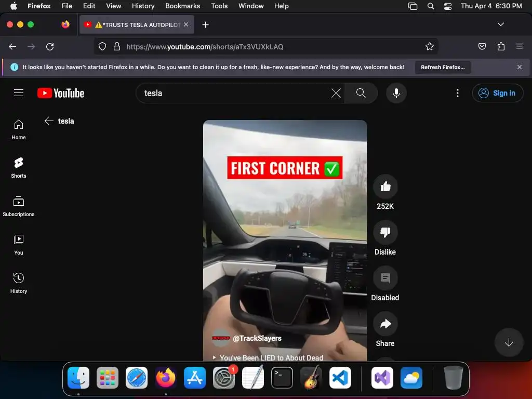Click the notification info icon

click(x=14, y=67)
